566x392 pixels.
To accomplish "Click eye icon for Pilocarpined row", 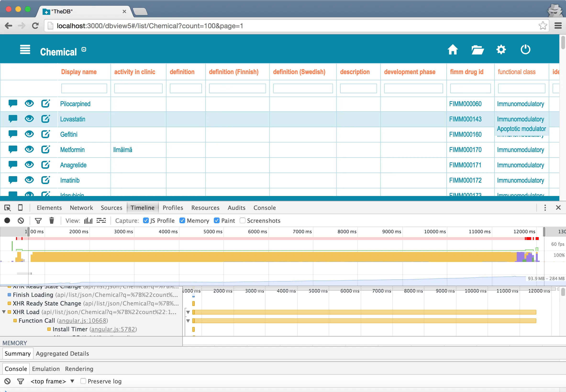I will tap(29, 103).
